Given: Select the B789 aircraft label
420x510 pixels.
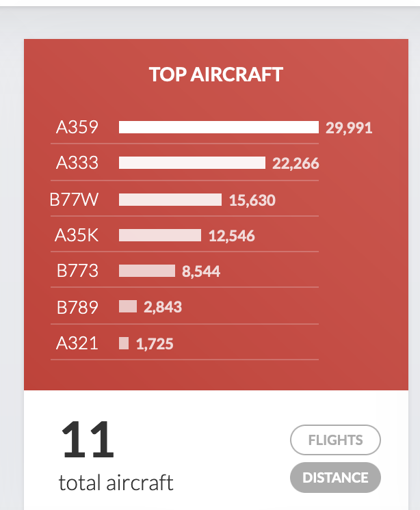Looking at the screenshot, I should point(77,307).
